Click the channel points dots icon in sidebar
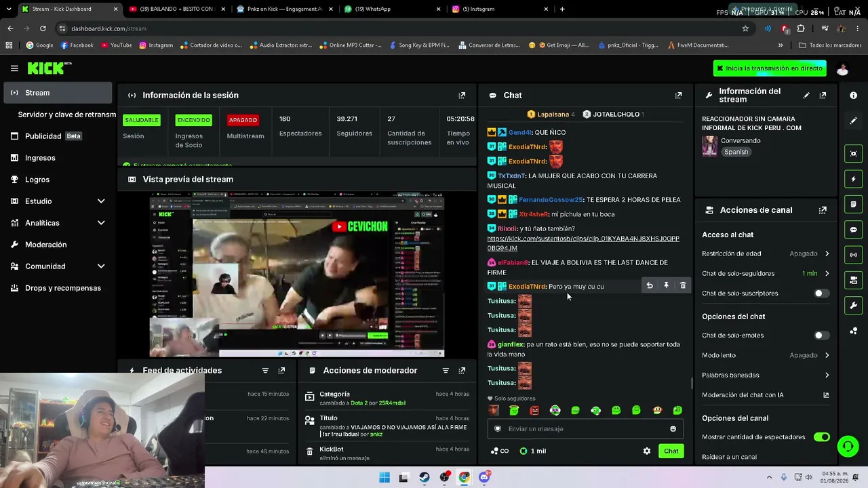 [x=853, y=331]
